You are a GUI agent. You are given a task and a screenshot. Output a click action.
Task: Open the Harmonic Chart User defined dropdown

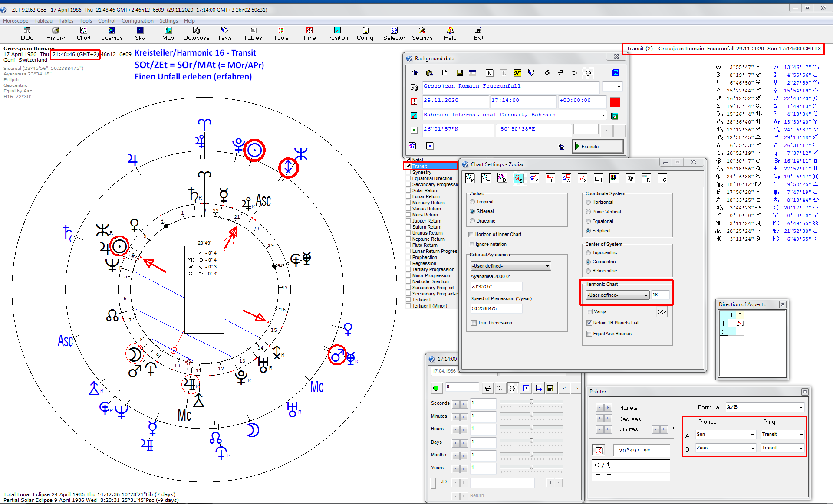(617, 295)
